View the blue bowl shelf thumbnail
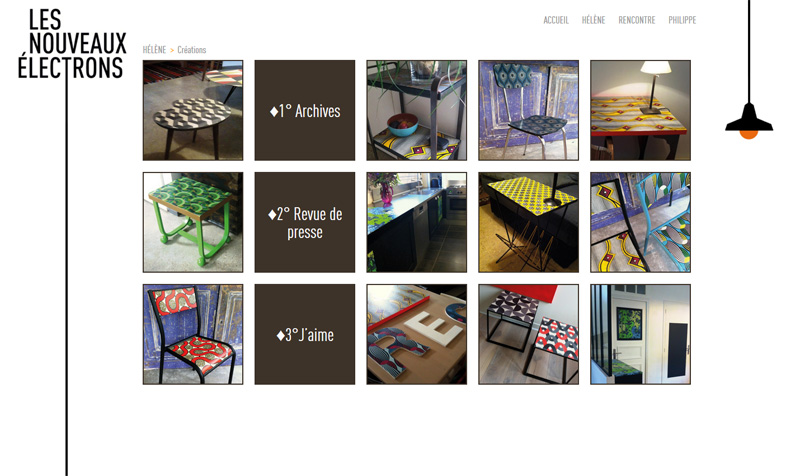Image resolution: width=800 pixels, height=476 pixels. (416, 110)
